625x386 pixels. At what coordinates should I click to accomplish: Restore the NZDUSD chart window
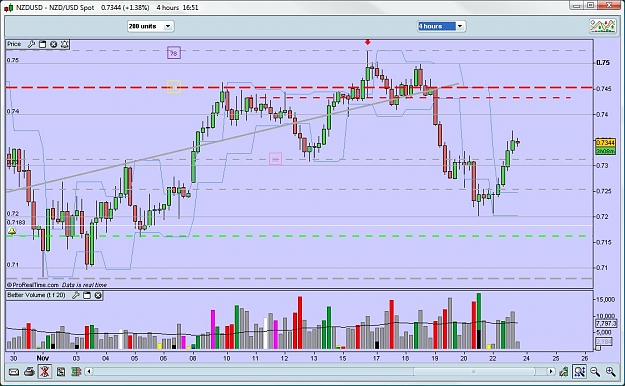click(591, 5)
